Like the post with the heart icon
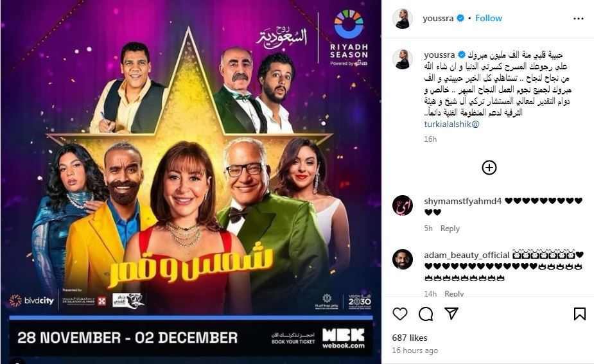This screenshot has width=594, height=364. click(399, 314)
